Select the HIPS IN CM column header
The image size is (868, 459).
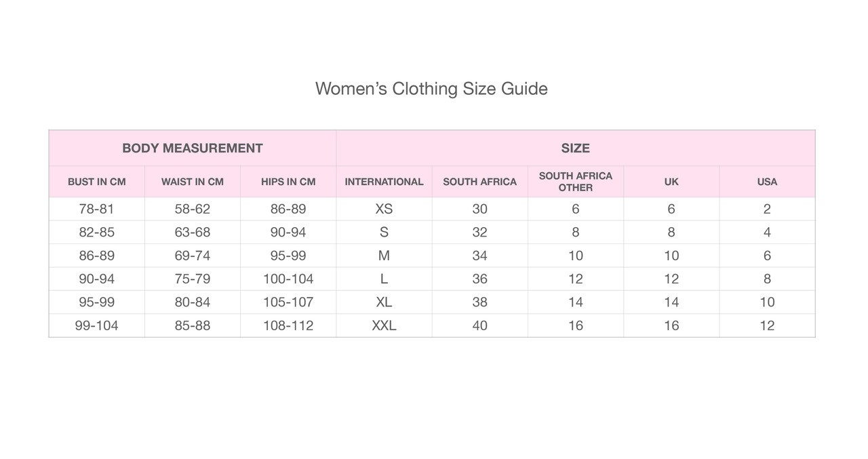point(288,182)
